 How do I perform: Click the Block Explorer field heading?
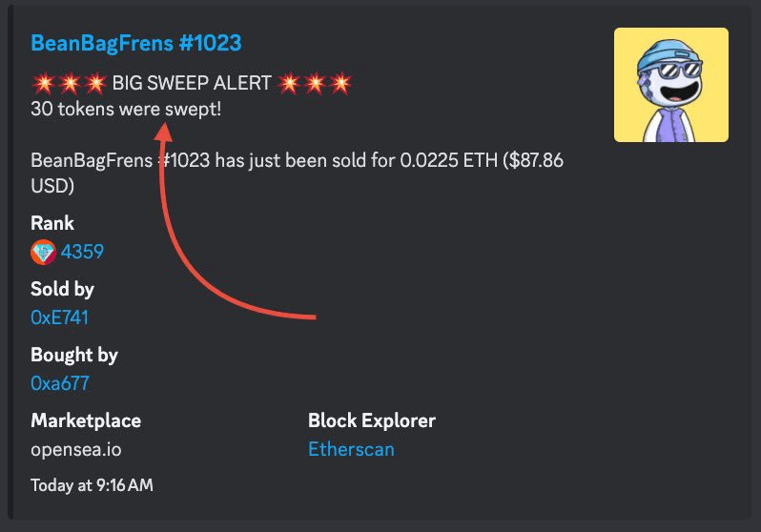(372, 420)
